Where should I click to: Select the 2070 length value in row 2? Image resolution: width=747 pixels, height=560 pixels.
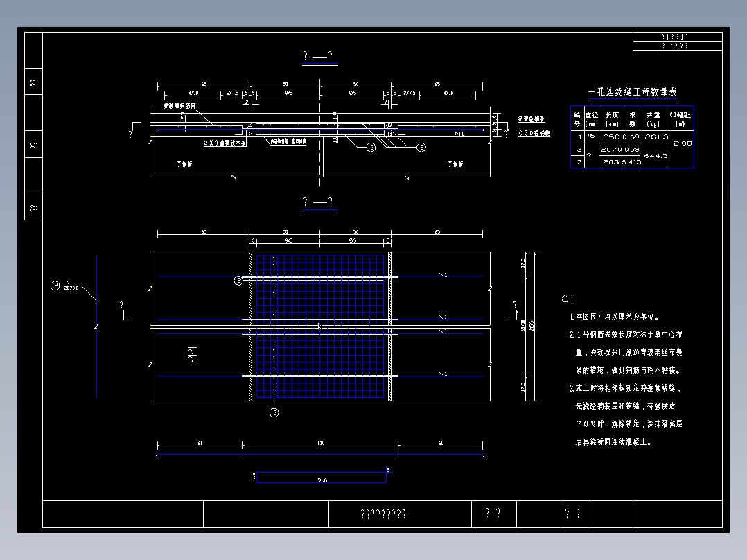pyautogui.click(x=612, y=149)
